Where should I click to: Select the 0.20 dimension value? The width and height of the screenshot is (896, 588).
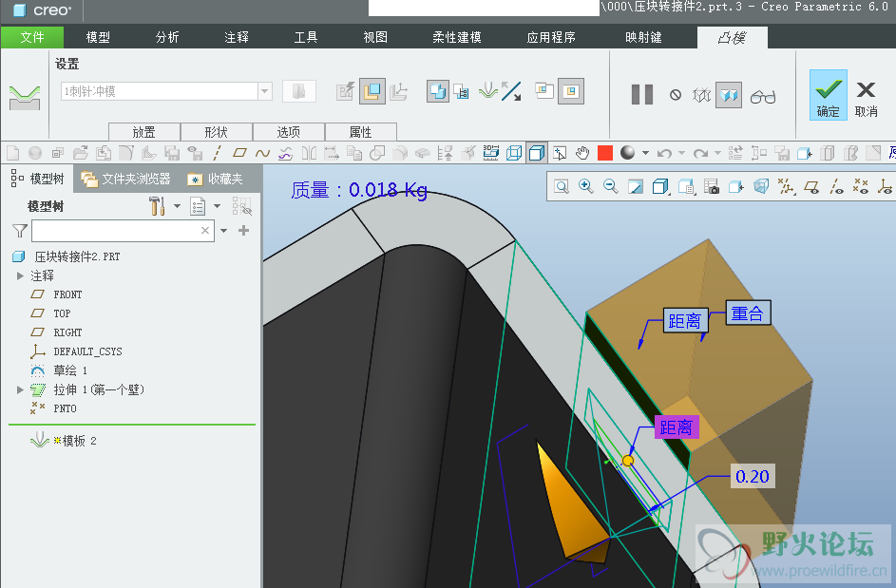(x=753, y=476)
